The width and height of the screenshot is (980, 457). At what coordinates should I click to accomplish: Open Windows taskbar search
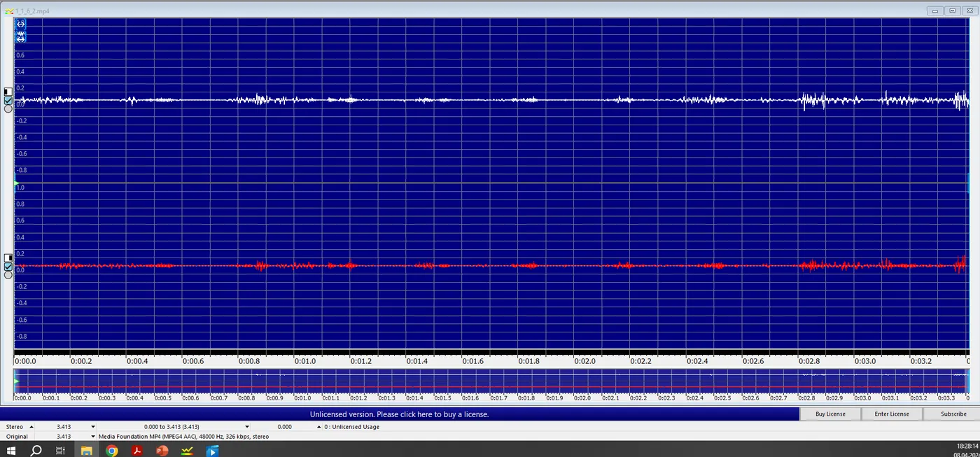click(36, 451)
